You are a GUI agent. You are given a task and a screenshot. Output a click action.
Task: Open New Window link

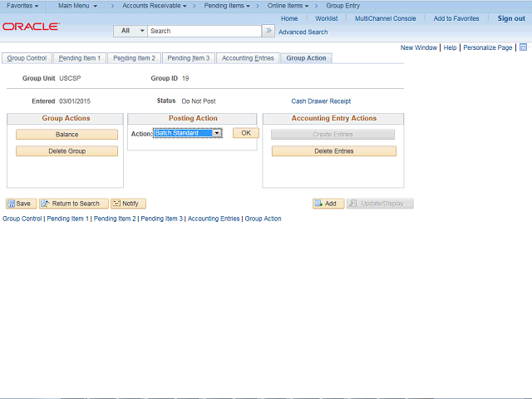419,47
